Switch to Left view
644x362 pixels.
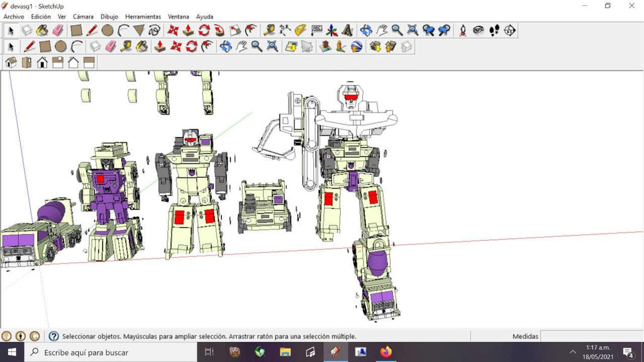pos(89,62)
